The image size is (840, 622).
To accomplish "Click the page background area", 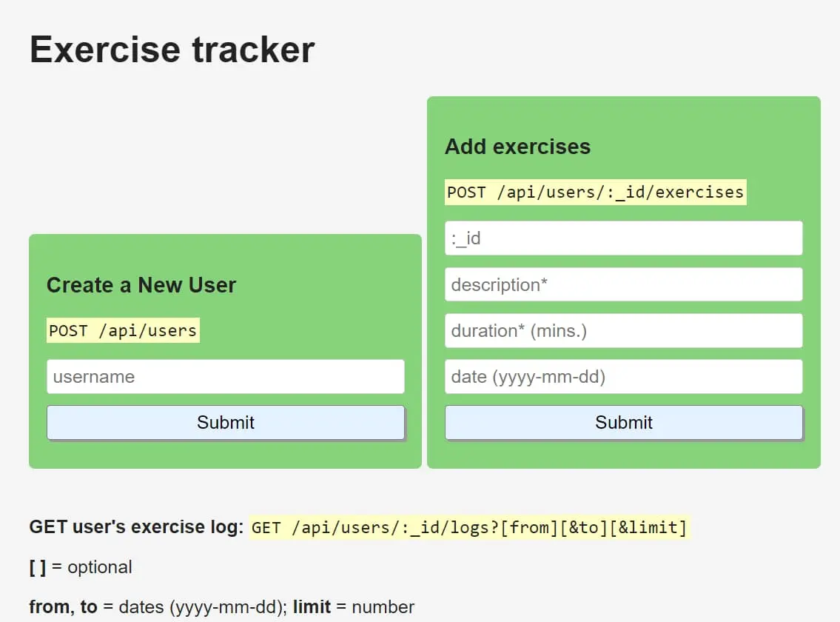I will point(222,133).
